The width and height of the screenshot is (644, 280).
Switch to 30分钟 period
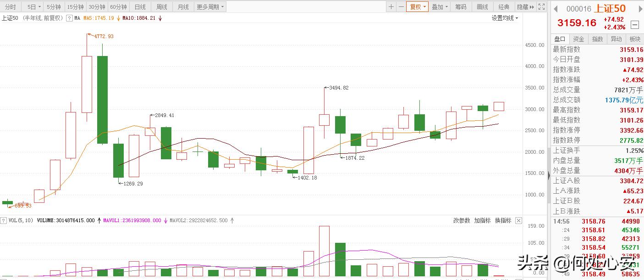point(97,7)
